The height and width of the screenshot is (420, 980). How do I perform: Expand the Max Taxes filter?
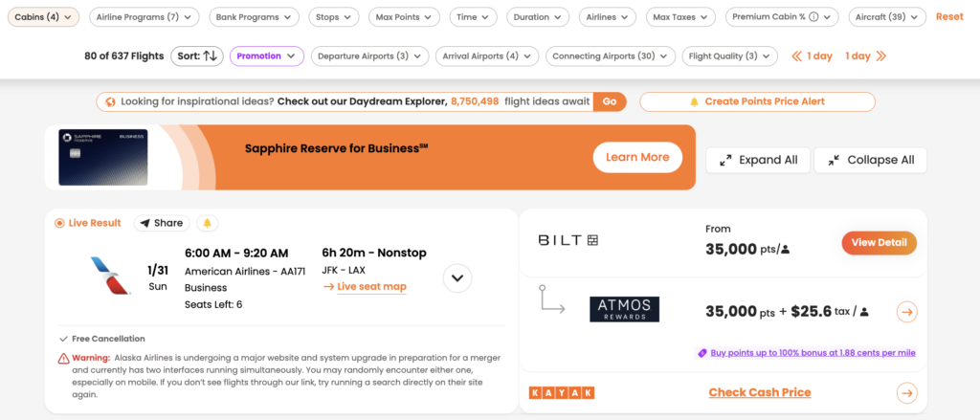tap(680, 17)
